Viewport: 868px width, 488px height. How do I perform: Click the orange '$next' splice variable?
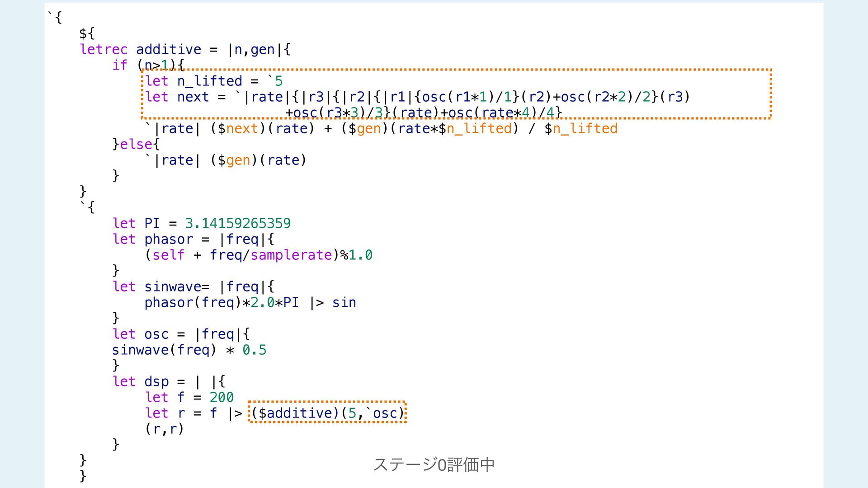pos(242,128)
